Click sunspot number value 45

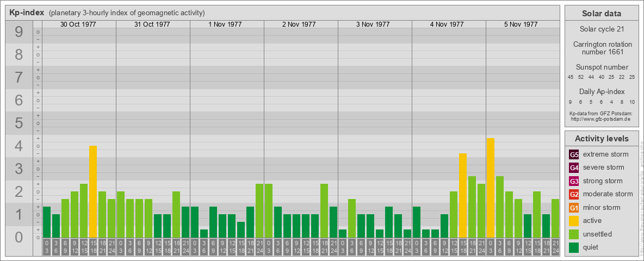[571, 77]
